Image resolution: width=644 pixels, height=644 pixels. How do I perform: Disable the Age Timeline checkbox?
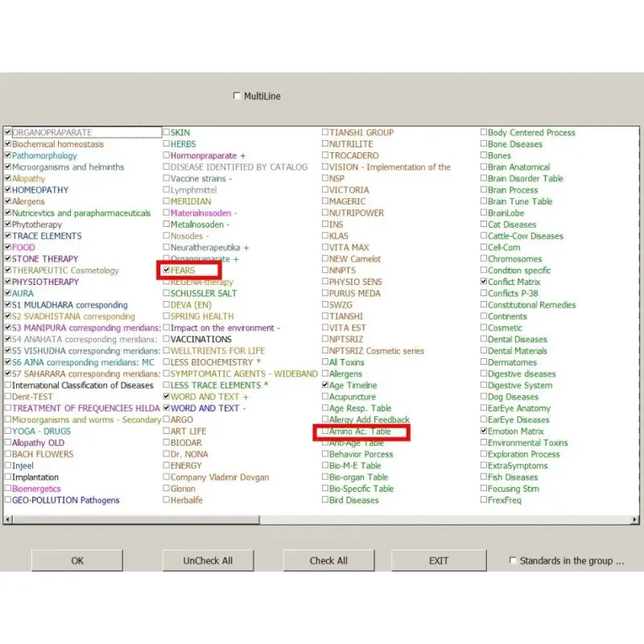(325, 386)
